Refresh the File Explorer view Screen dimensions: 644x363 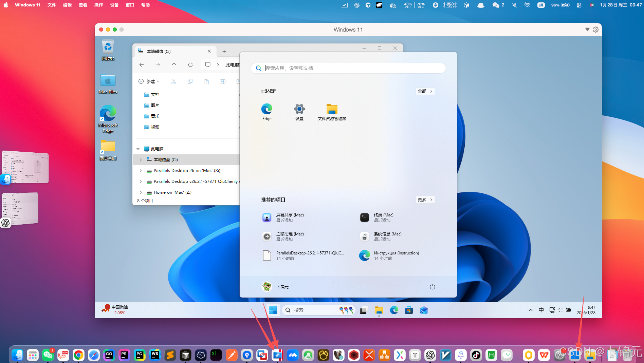tap(190, 65)
